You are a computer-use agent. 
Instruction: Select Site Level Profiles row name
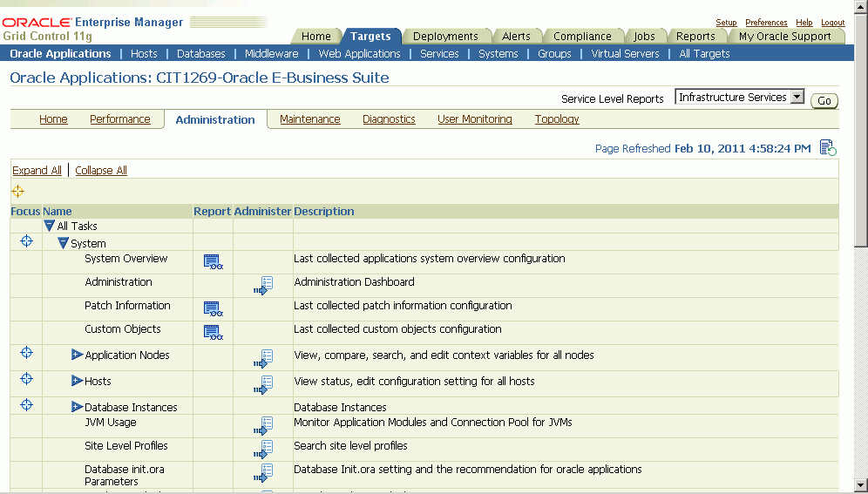click(x=126, y=445)
